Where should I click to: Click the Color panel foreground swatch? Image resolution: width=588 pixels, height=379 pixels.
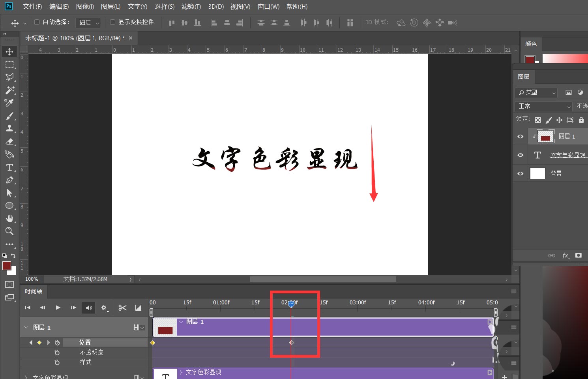530,60
